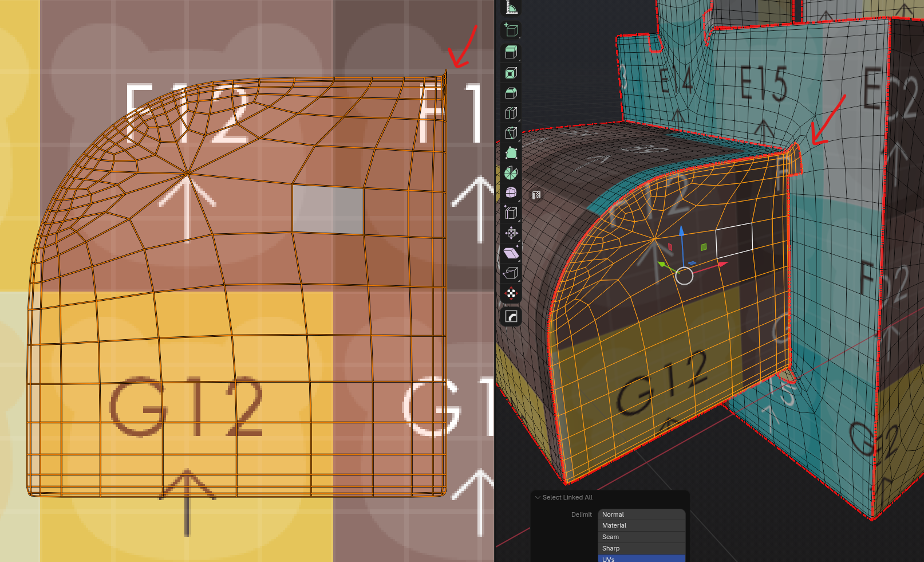Pick the Edge Slide tool
This screenshot has width=924, height=562.
[511, 213]
